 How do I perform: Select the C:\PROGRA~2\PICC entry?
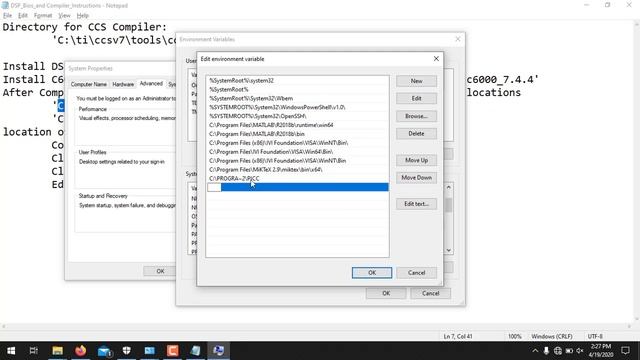(298, 178)
